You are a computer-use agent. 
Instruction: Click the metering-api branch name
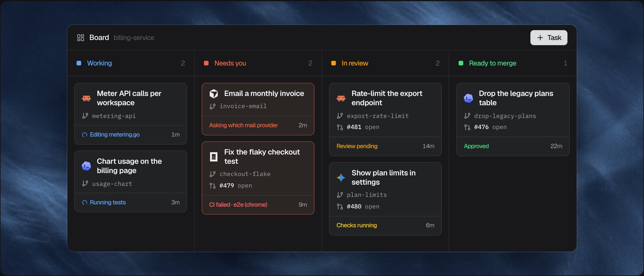114,116
